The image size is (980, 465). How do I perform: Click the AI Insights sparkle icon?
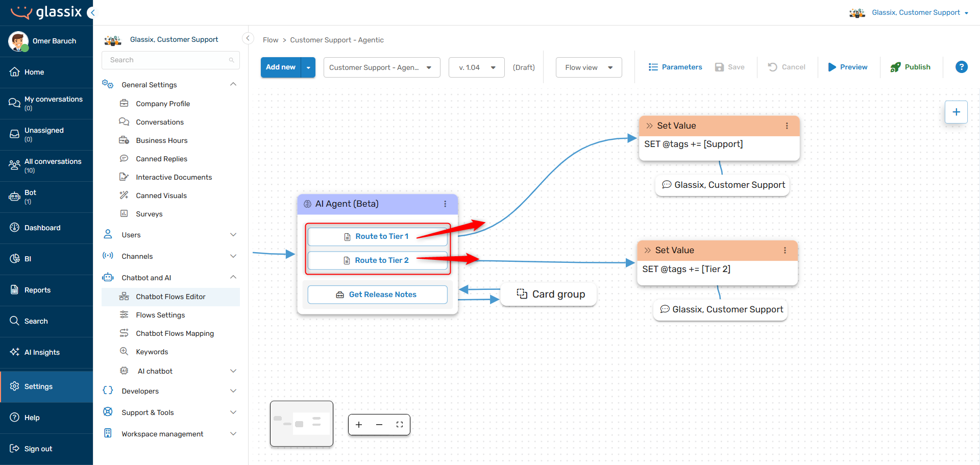click(14, 352)
